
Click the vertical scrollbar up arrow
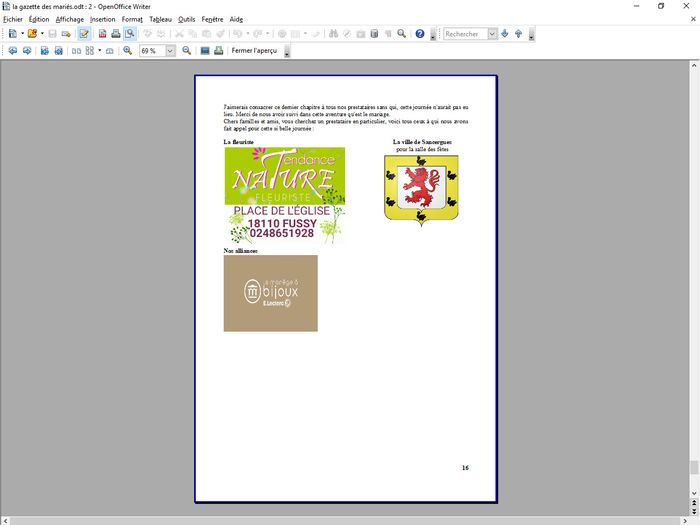pyautogui.click(x=694, y=65)
